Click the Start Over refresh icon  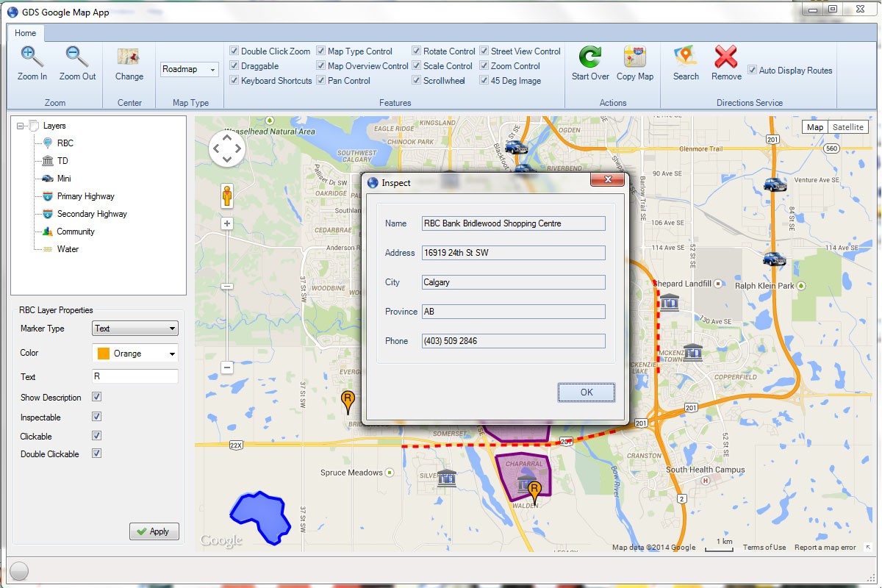point(590,57)
